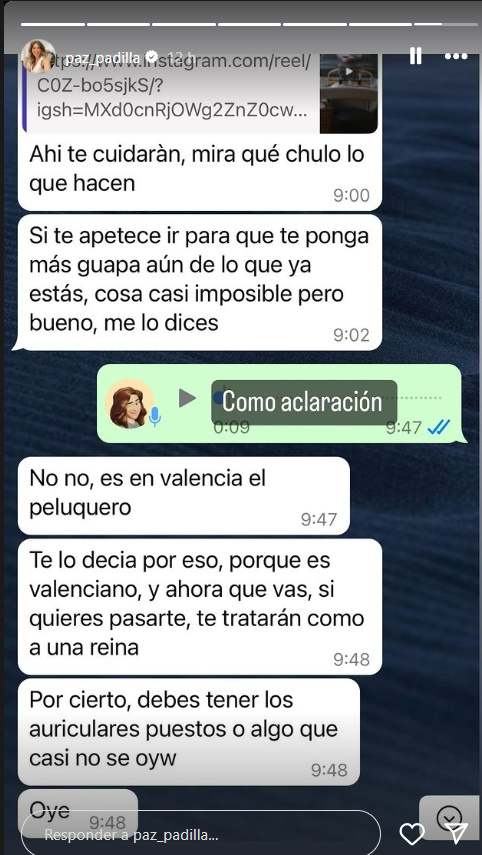Jump to the last story progress segment
This screenshot has width=482, height=855.
(x=445, y=25)
